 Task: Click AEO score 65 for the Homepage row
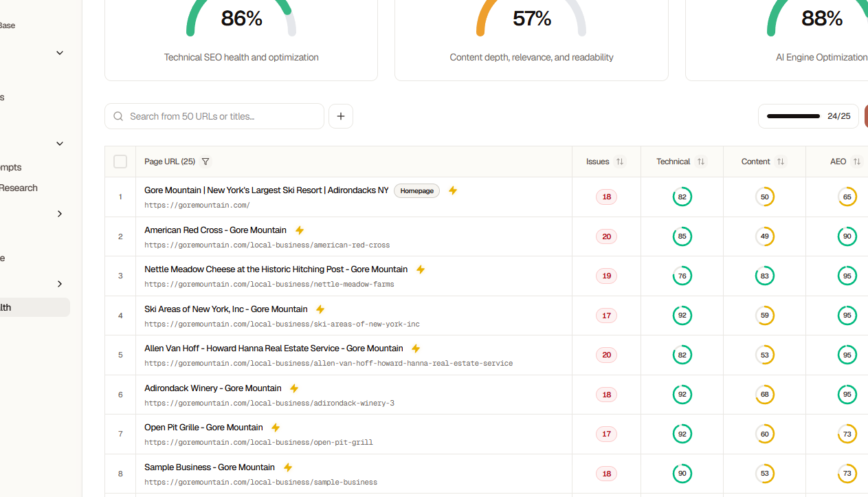847,197
